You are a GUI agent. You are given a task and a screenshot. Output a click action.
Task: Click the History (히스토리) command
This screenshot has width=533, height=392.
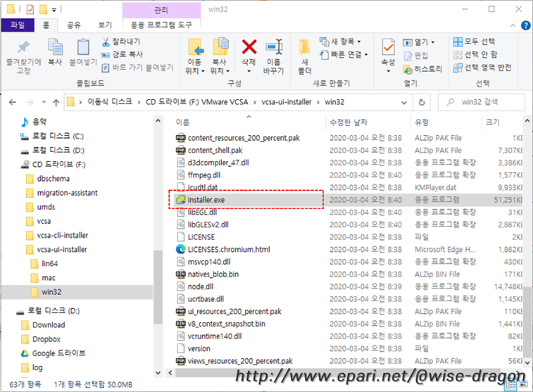tap(422, 69)
